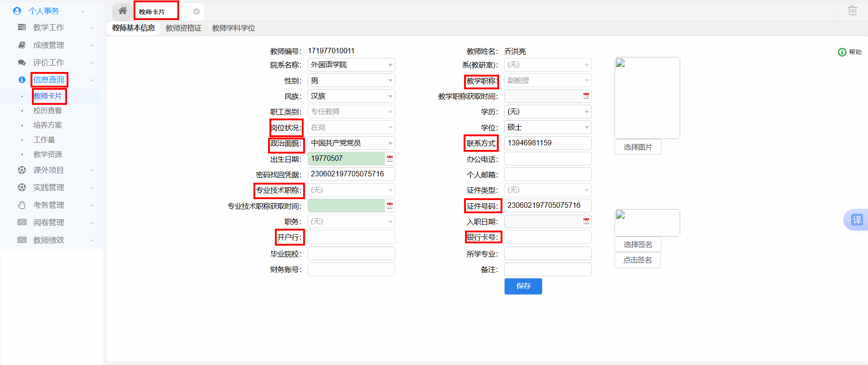868x365 pixels.
Task: Click the trash bin icon at top right
Action: 852,10
